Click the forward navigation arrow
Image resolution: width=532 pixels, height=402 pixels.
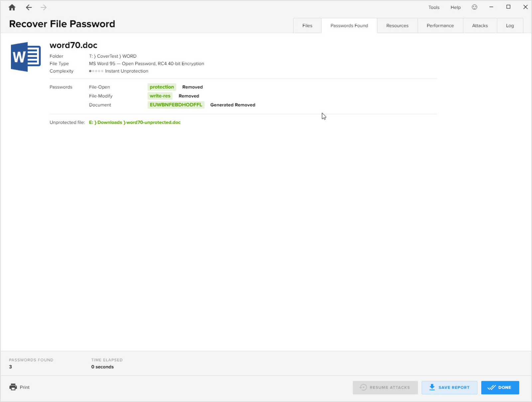(44, 7)
